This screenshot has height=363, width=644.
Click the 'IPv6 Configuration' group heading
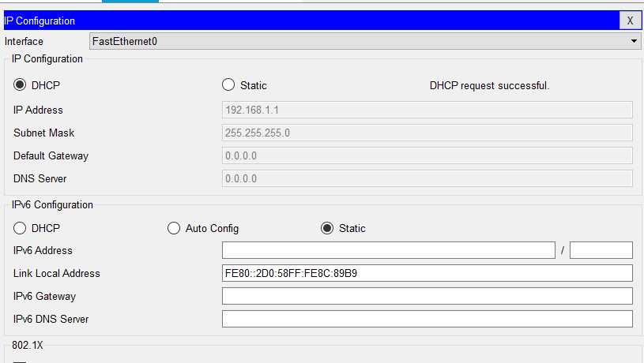pos(53,204)
